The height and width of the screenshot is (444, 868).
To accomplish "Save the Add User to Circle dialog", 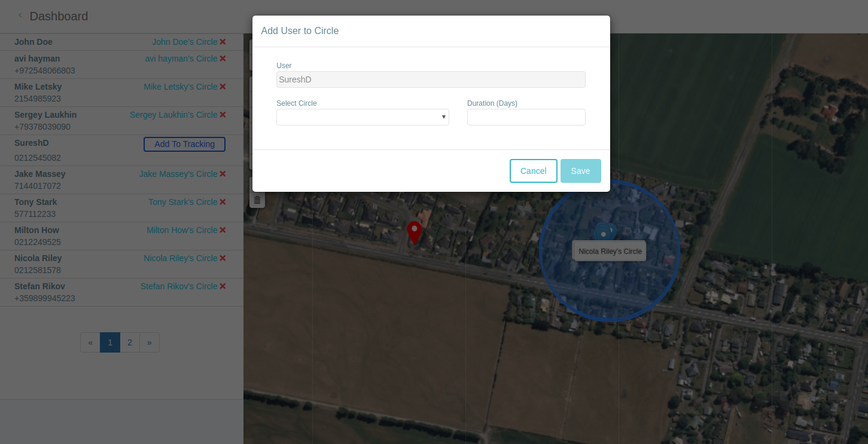I will click(581, 171).
